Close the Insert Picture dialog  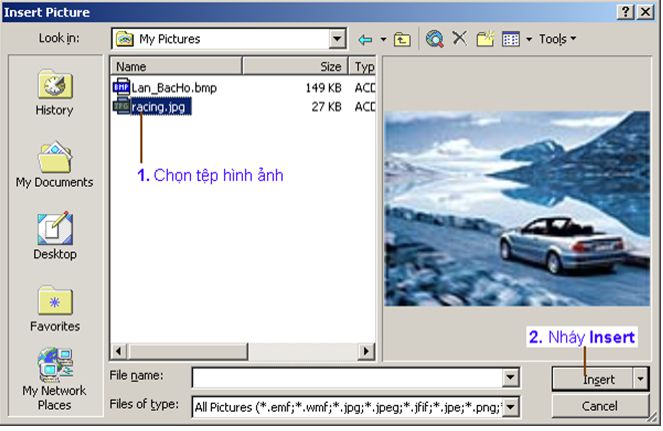tap(645, 12)
